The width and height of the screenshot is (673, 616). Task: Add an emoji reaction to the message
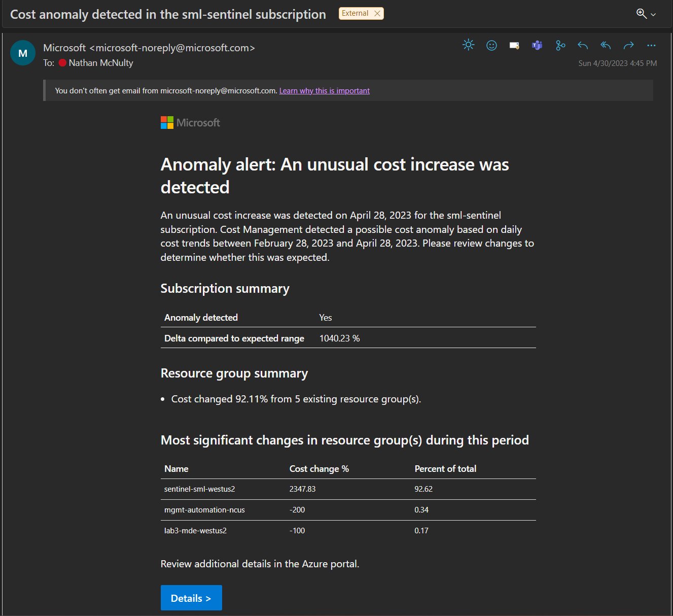click(x=491, y=46)
